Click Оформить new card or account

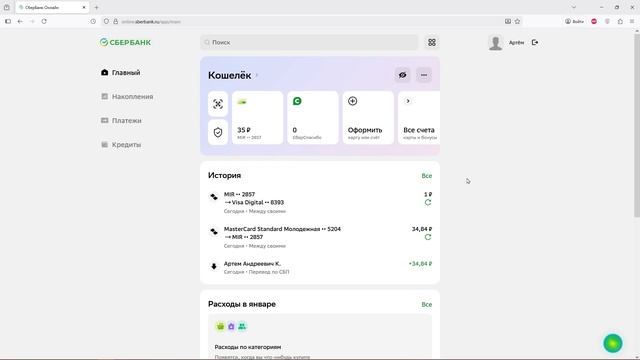(x=368, y=118)
